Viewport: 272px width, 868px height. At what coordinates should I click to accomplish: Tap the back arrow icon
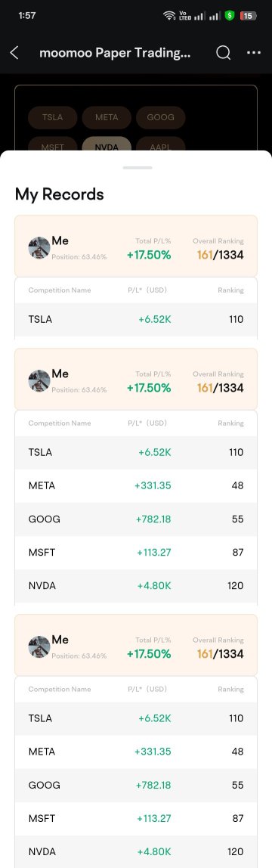point(14,53)
